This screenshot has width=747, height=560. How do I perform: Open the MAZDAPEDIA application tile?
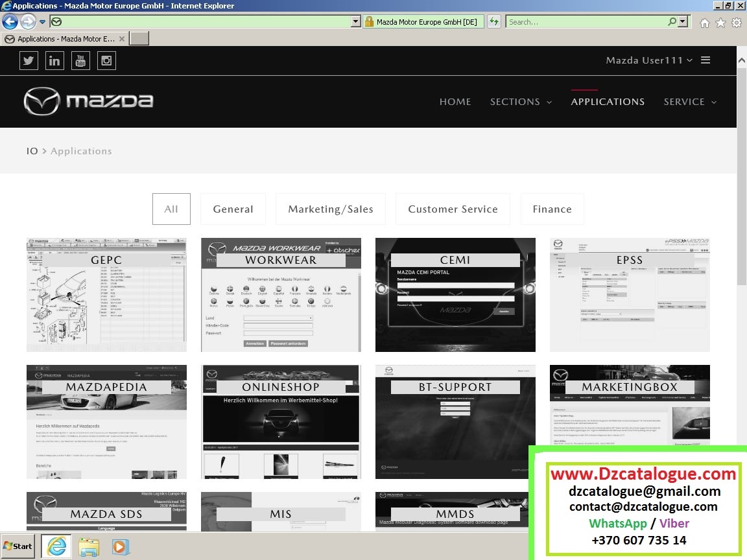coord(106,422)
